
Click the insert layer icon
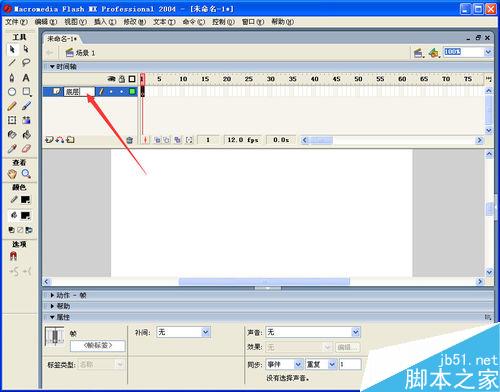(49, 140)
